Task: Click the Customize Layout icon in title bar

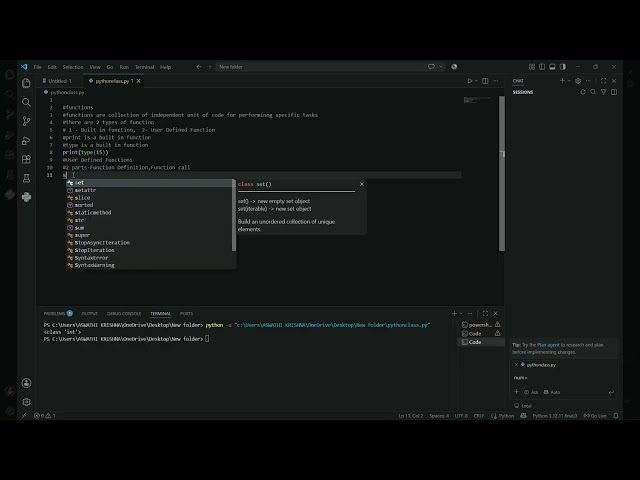Action: coord(532,67)
